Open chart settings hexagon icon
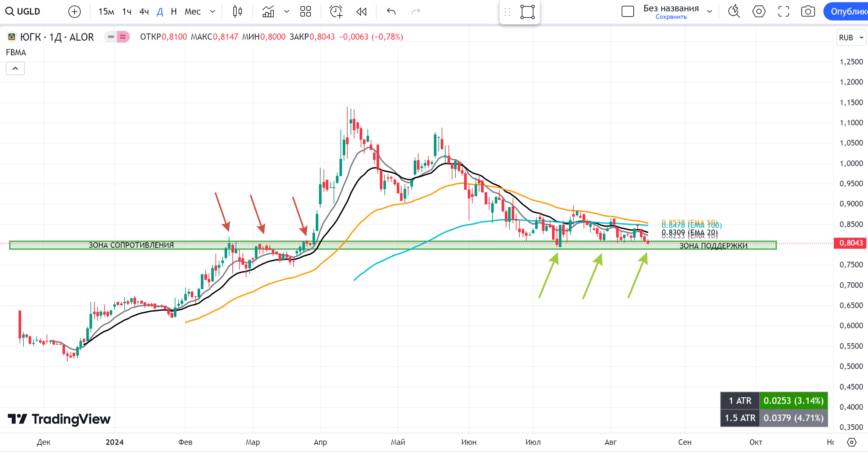The image size is (868, 455). 759,11
